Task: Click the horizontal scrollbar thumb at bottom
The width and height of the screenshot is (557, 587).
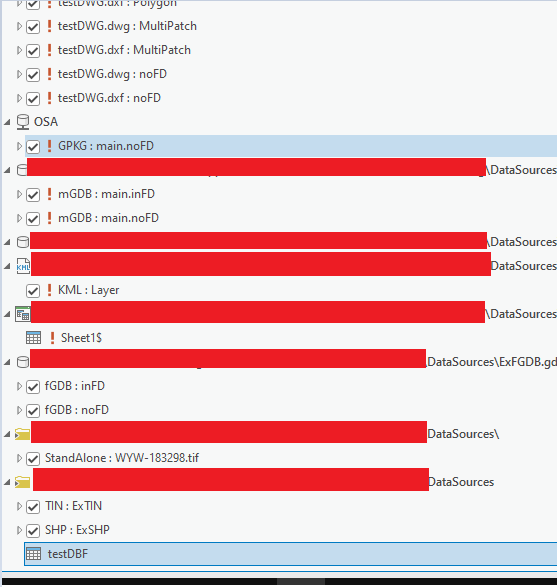Action: pyautogui.click(x=301, y=582)
